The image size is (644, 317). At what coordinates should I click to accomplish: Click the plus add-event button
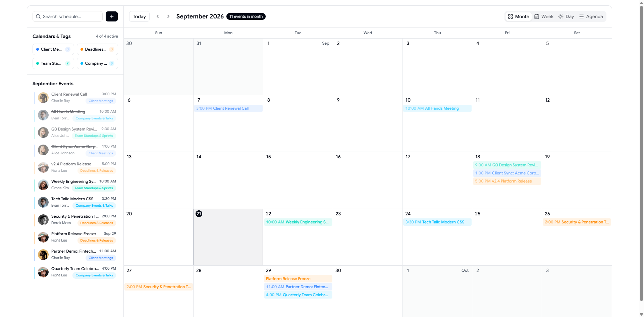111,16
